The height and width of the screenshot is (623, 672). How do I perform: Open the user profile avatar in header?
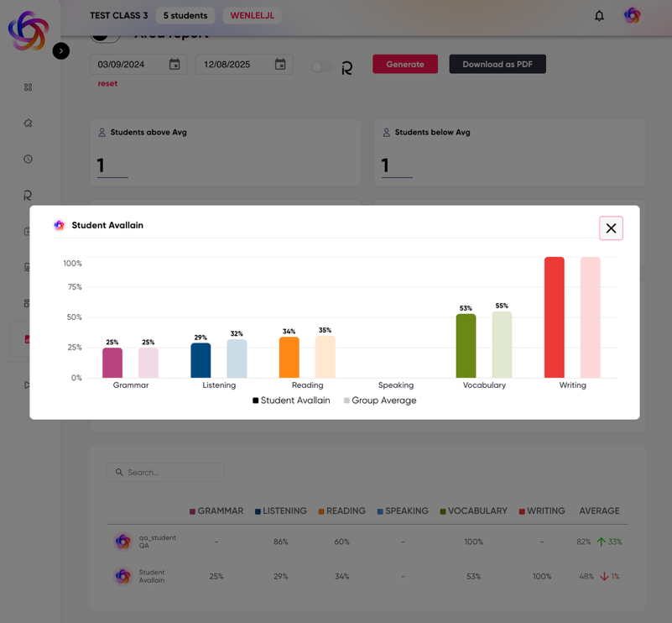(632, 15)
